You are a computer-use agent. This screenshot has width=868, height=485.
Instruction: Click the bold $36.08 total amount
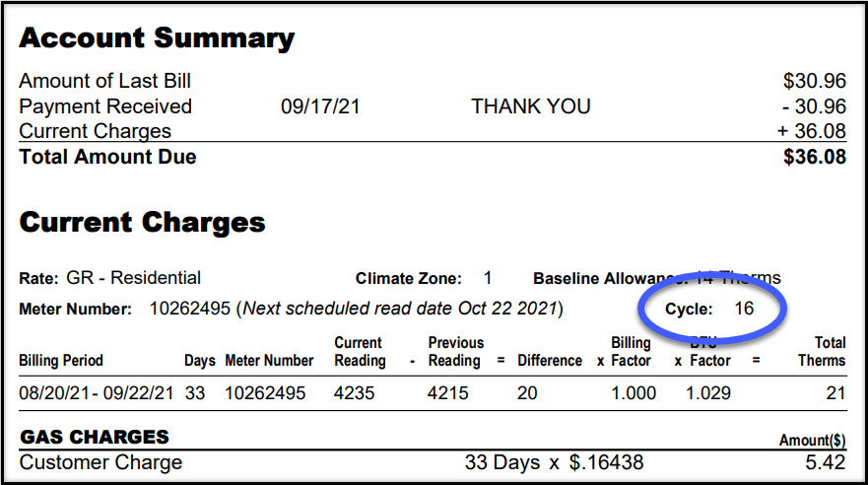[x=814, y=157]
